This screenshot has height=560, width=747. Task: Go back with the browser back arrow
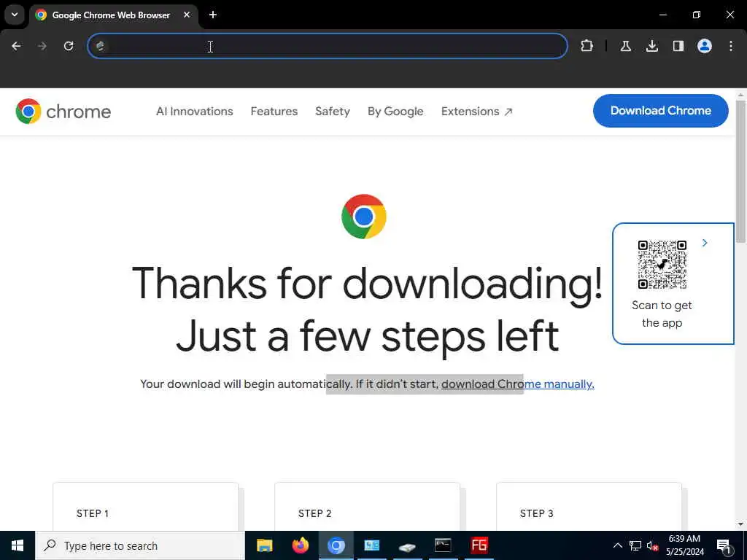pyautogui.click(x=16, y=46)
